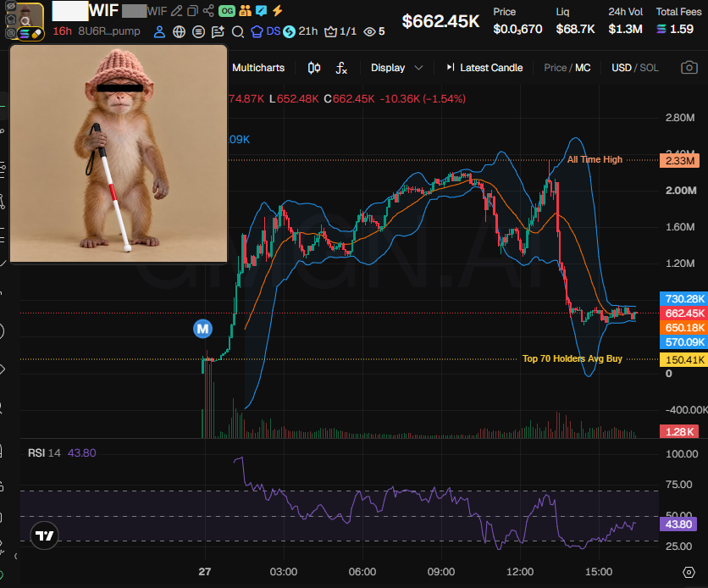This screenshot has width=708, height=588.
Task: Click the TradingView logo badge
Action: pos(44,535)
